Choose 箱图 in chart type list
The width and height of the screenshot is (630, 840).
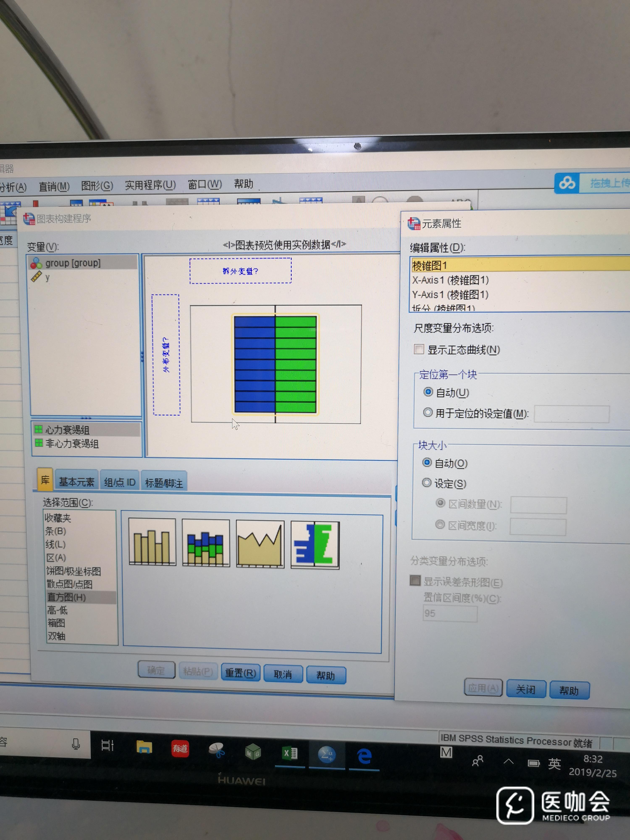[56, 623]
